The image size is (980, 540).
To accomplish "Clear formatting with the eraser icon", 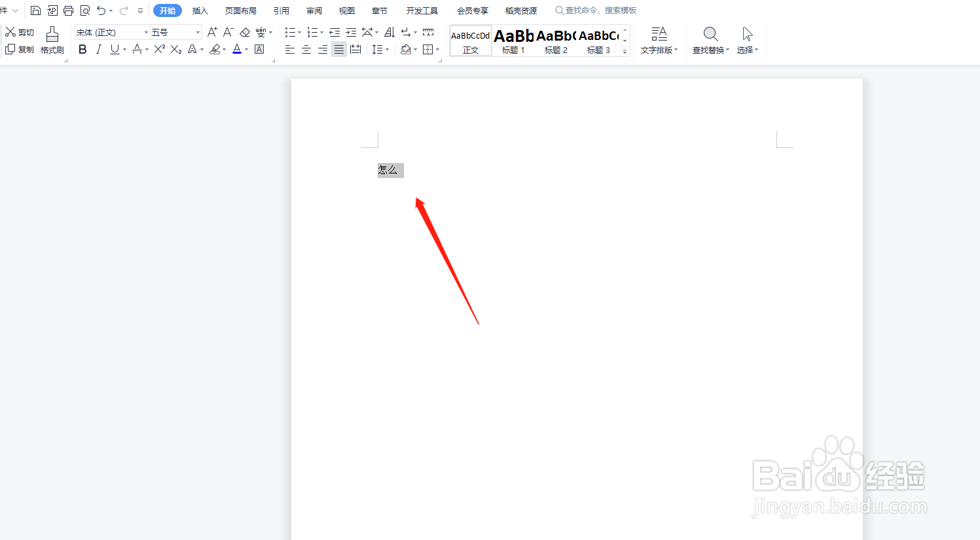I will pos(245,32).
